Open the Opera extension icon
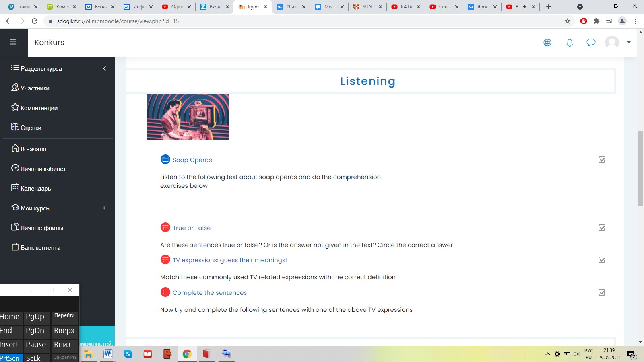The height and width of the screenshot is (362, 644). coord(584,21)
